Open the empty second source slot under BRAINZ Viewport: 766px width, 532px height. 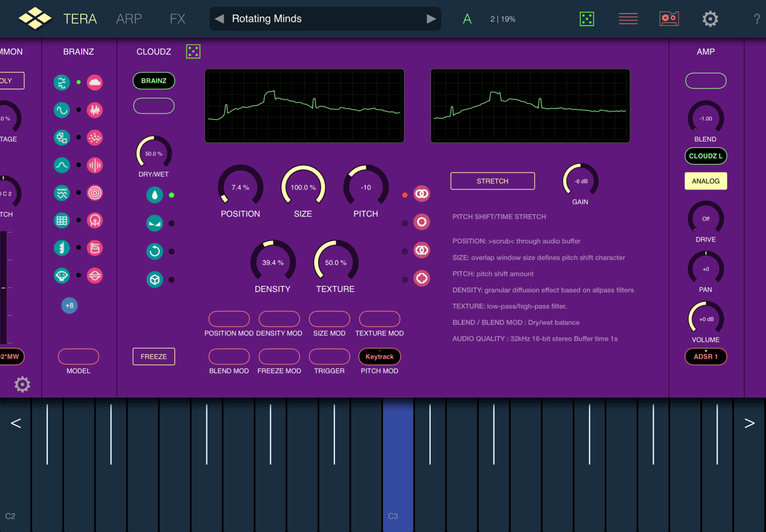(x=154, y=106)
